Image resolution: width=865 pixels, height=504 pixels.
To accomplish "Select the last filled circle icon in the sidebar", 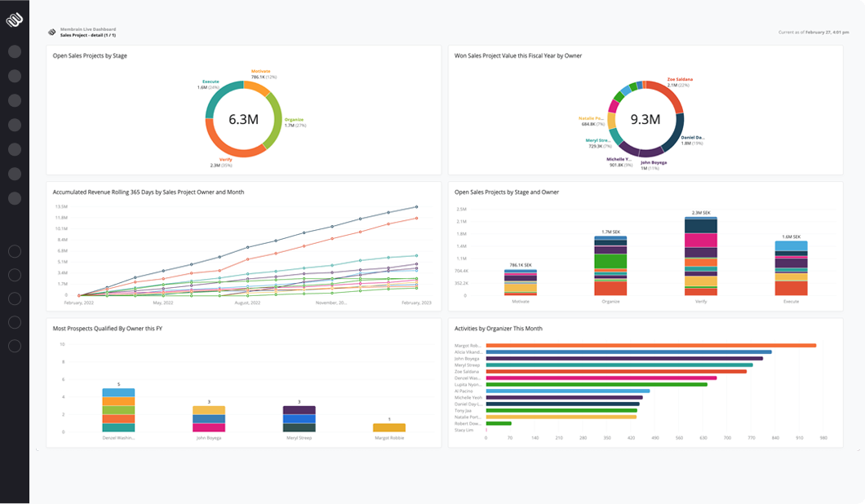I will point(14,198).
